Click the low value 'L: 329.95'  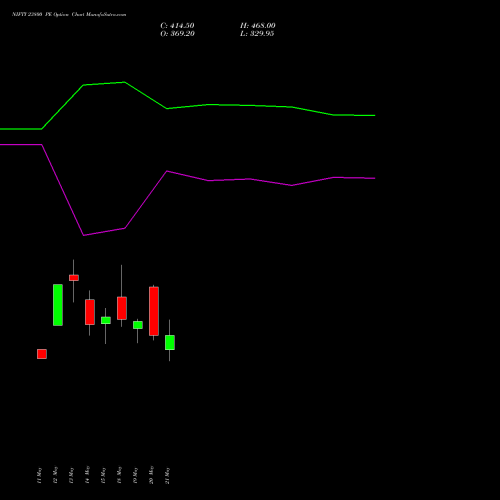click(257, 34)
